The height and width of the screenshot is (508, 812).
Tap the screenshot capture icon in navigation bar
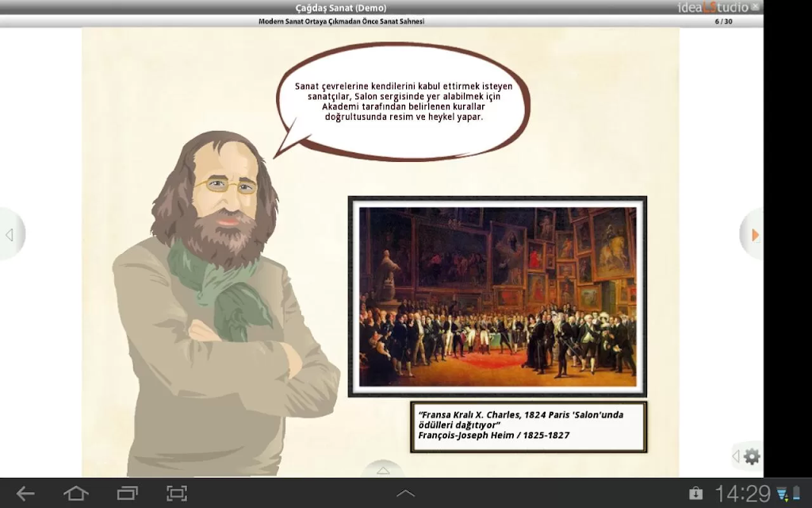click(177, 493)
